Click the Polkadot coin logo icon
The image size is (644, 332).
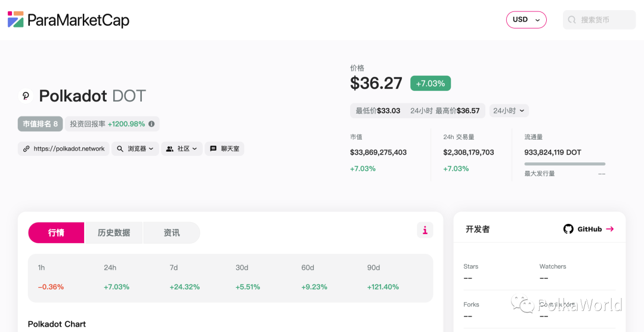26,96
